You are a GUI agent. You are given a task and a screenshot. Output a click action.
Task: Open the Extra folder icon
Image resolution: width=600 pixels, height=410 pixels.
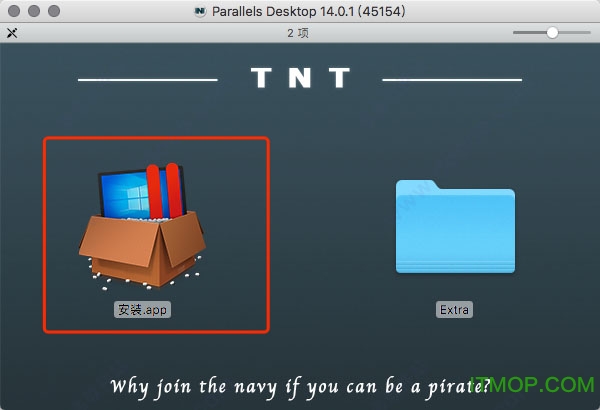pyautogui.click(x=455, y=227)
